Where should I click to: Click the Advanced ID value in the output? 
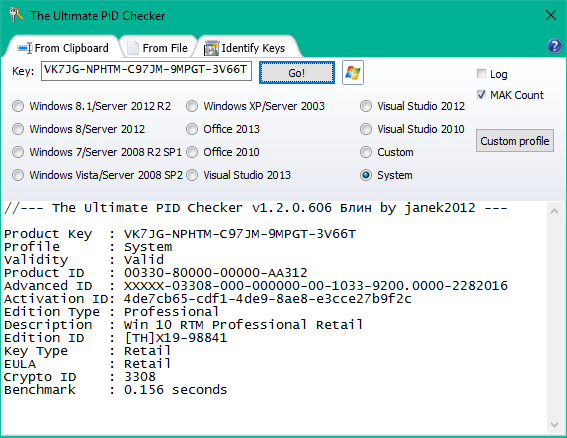[316, 286]
